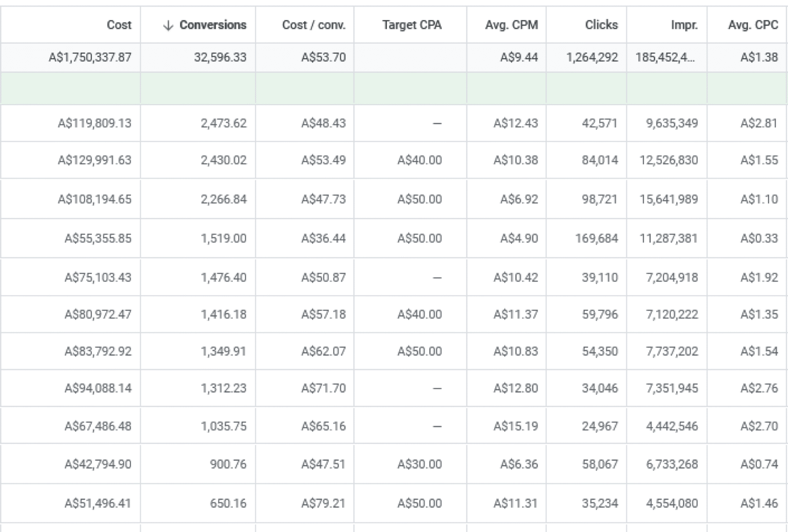Click conversions cell 1,519.00

pos(223,239)
